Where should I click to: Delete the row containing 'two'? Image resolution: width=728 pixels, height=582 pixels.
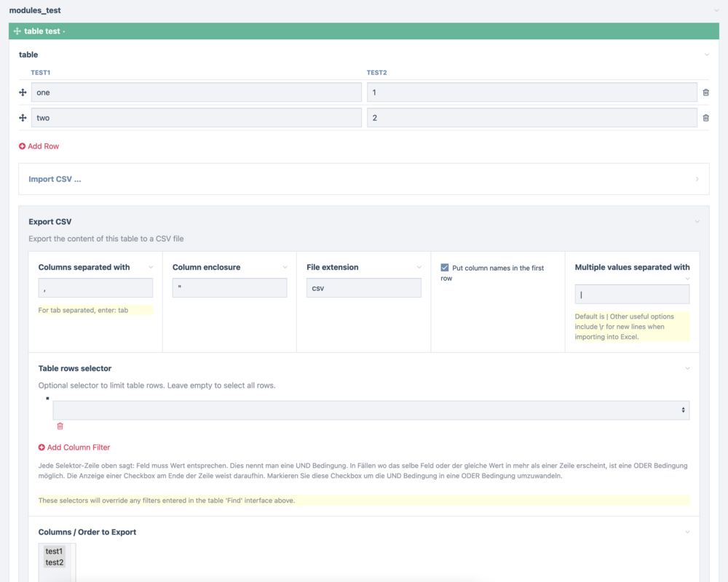(705, 118)
